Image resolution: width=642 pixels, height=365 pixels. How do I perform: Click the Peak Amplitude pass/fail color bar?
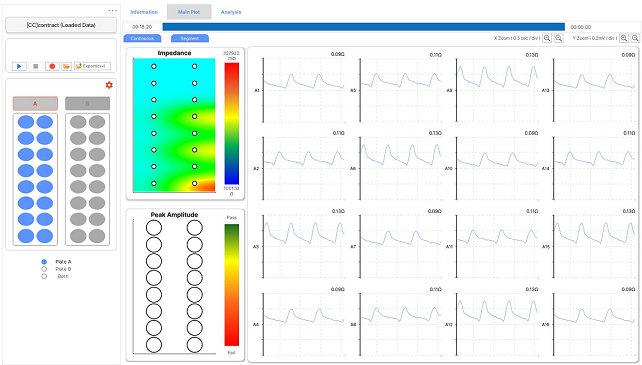(232, 285)
